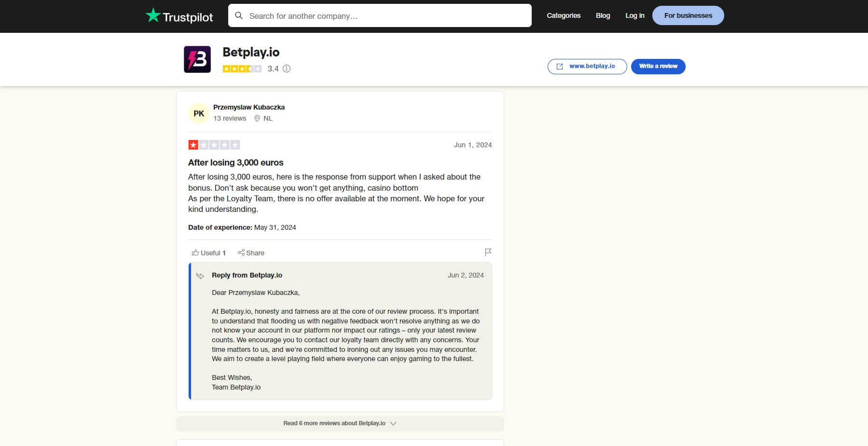Viewport: 868px width, 446px height.
Task: Click the reply arrow icon on Betplay's response
Action: click(x=200, y=275)
